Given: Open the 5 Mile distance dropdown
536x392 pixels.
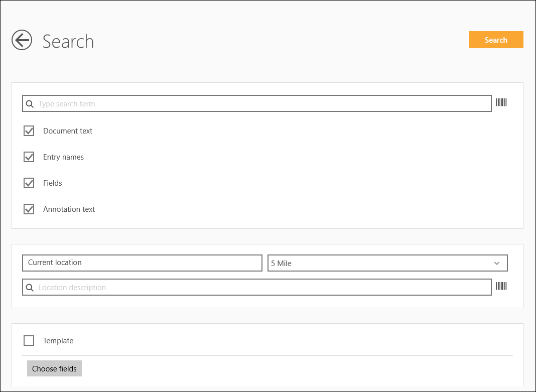Looking at the screenshot, I should pos(387,263).
